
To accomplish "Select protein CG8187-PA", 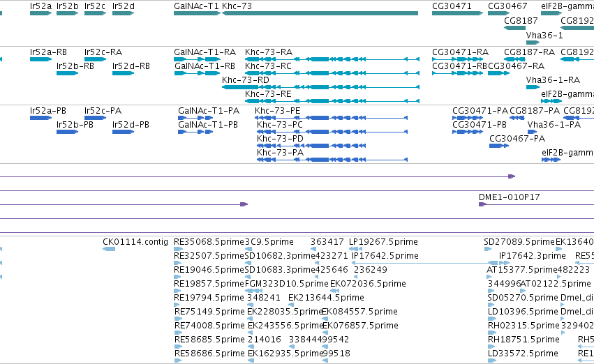I will coord(535,110).
